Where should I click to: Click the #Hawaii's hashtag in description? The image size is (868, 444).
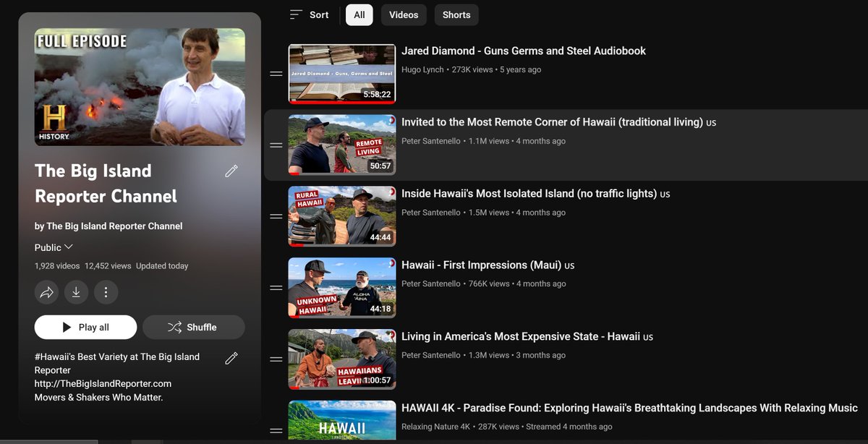(x=56, y=357)
